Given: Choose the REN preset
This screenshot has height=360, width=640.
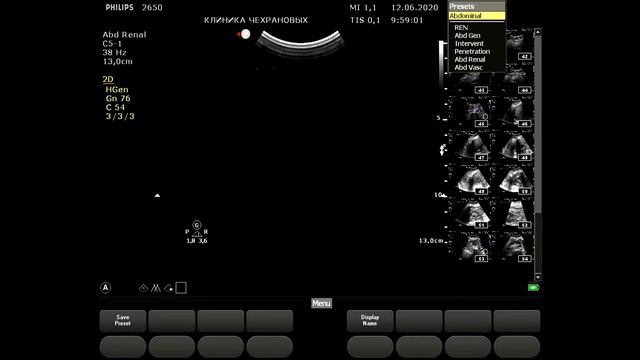Looking at the screenshot, I should 461,28.
